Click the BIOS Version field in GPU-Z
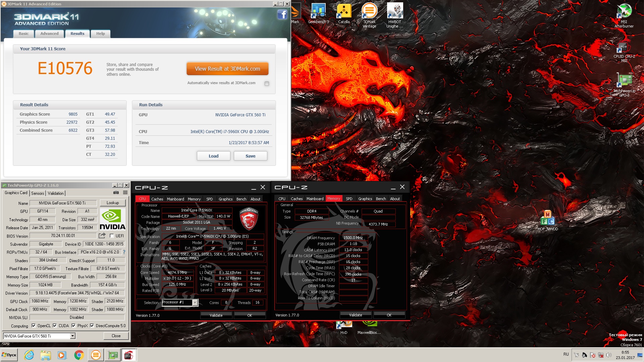This screenshot has width=644, height=362. 63,236
